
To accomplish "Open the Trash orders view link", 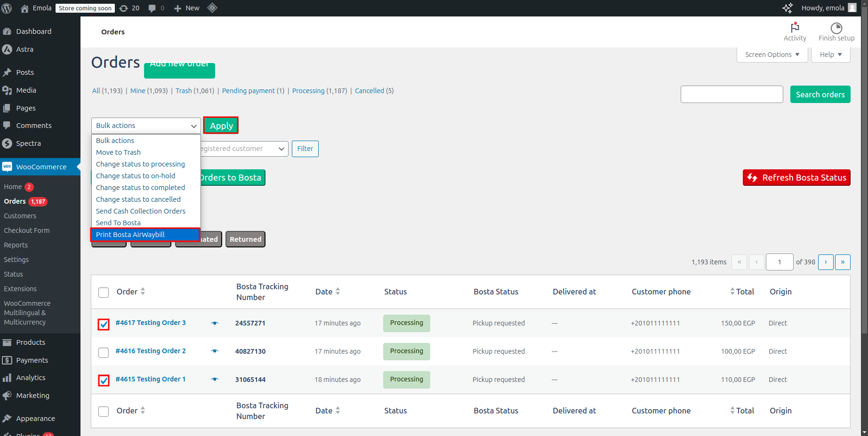I will (184, 91).
